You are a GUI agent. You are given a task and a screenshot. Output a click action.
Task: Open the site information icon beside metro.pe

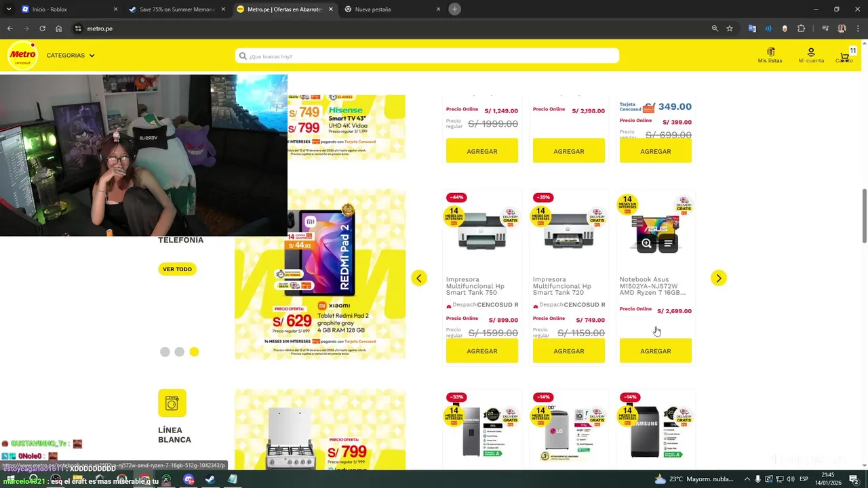click(78, 28)
